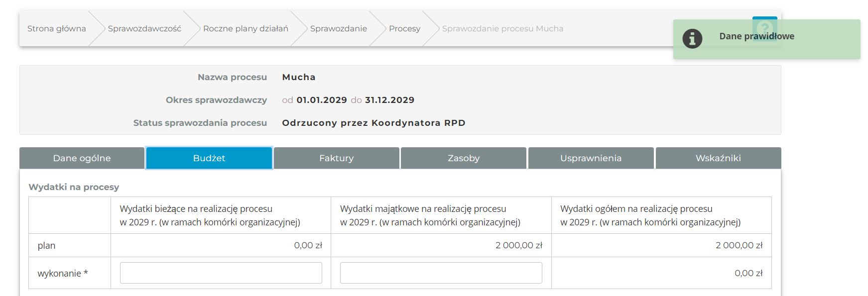Switch to the Dane ogólne tab
The height and width of the screenshot is (296, 868).
tap(82, 158)
